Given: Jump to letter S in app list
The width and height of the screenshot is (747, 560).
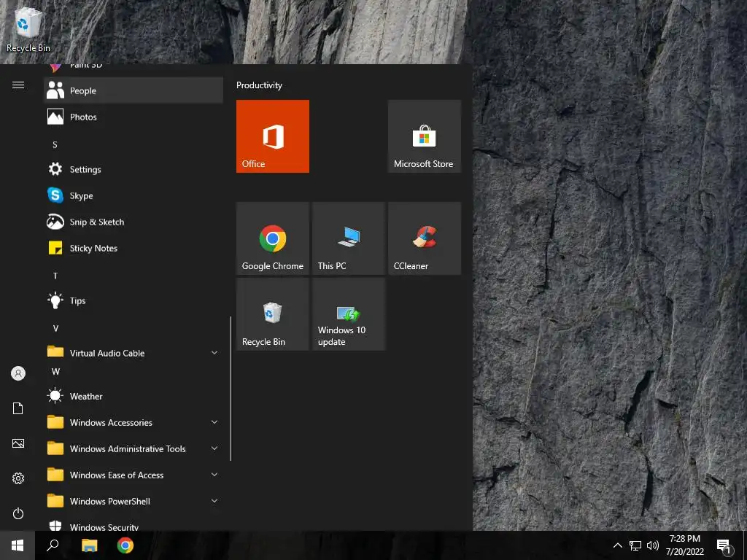Looking at the screenshot, I should tap(55, 145).
